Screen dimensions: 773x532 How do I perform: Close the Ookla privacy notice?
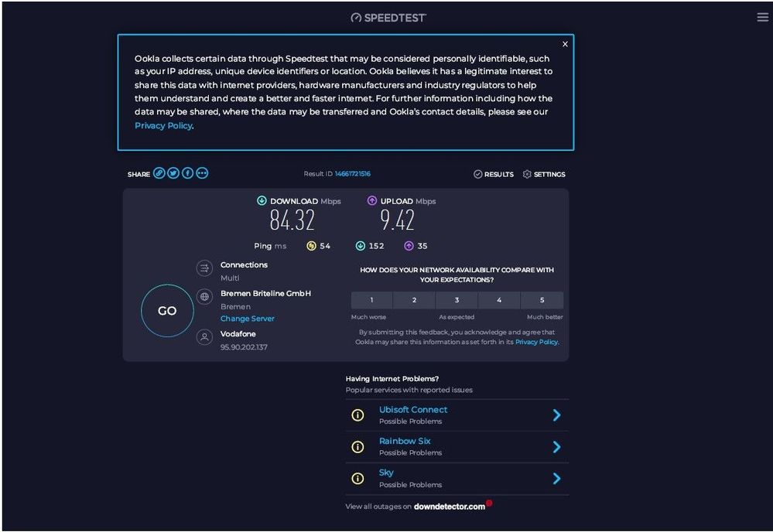pos(565,44)
